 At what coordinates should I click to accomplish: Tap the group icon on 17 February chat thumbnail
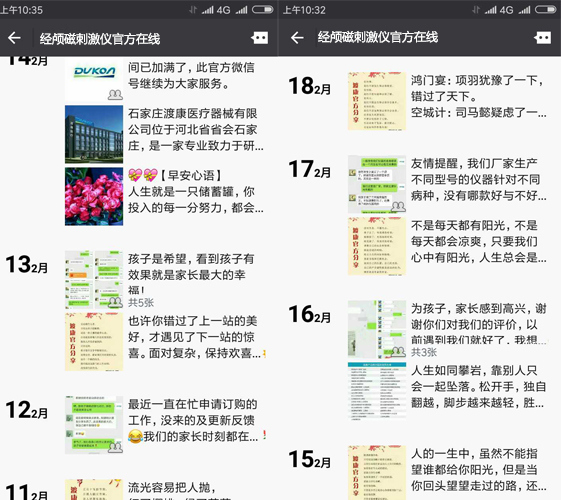(398, 206)
